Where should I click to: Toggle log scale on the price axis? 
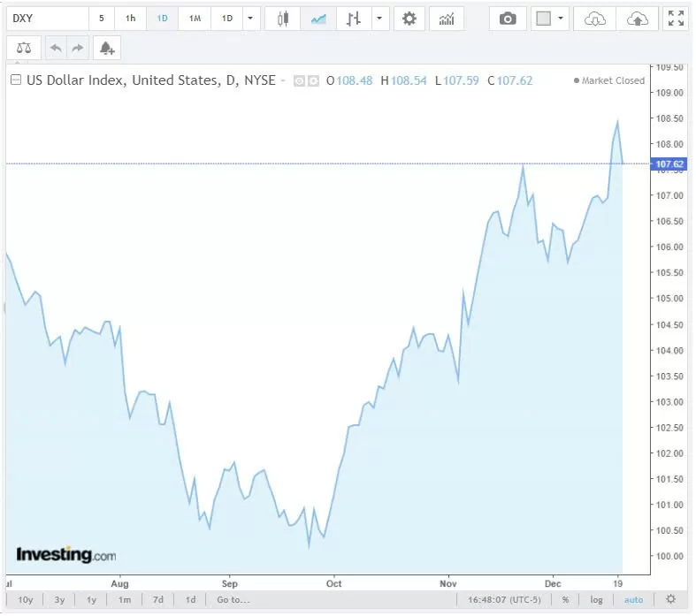pos(597,600)
